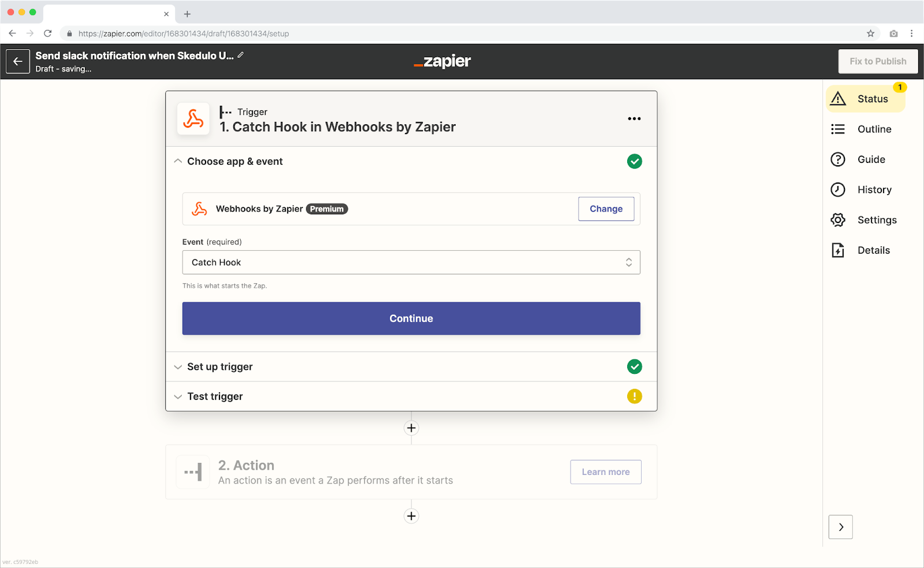Open the Status panel
The height and width of the screenshot is (568, 924).
coord(866,99)
